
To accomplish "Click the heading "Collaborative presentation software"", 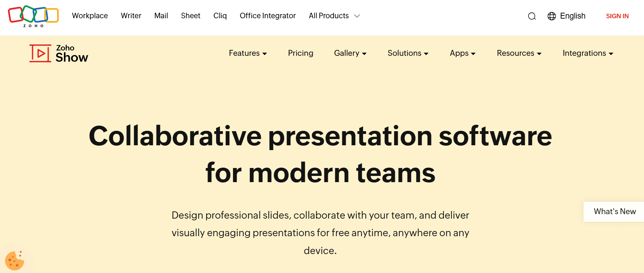I will point(320,136).
